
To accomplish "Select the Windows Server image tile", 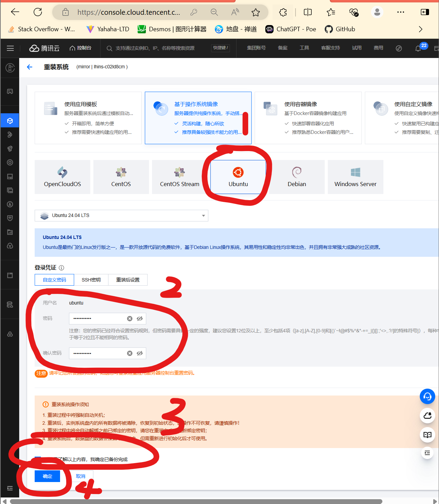I will coord(356,177).
